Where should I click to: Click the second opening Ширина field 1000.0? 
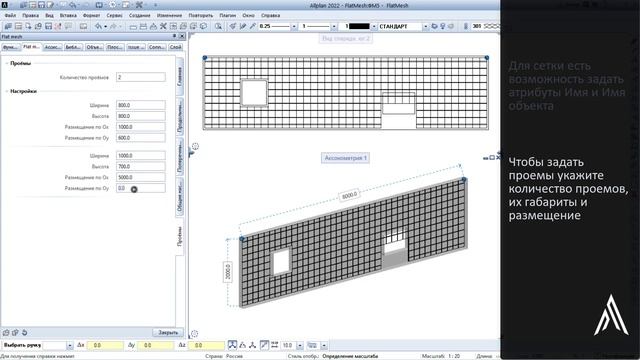point(141,156)
